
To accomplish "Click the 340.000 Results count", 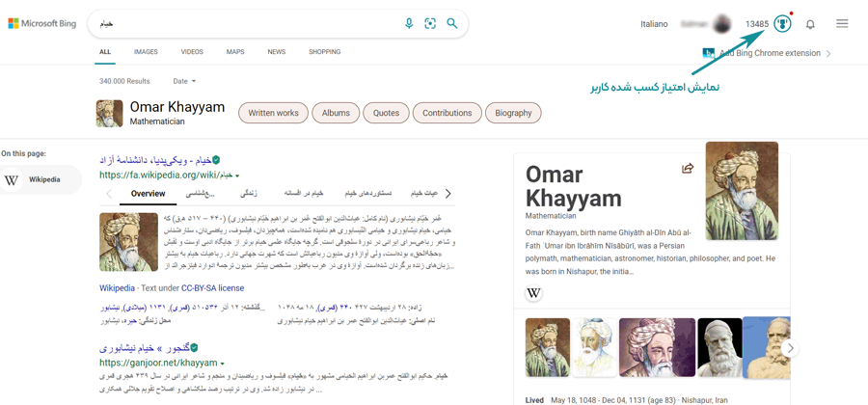I will point(124,81).
